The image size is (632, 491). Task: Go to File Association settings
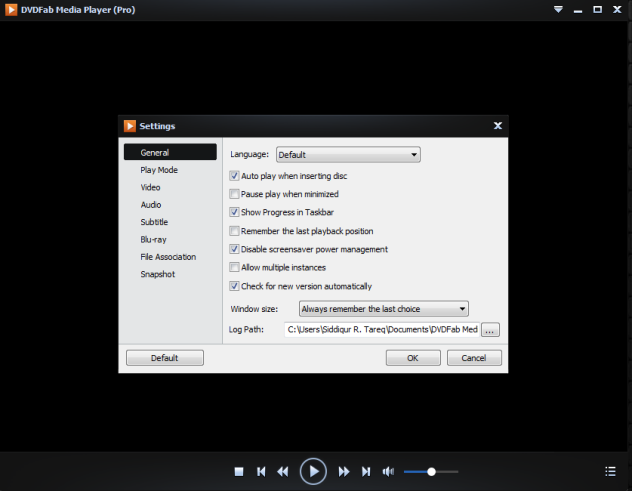point(170,257)
